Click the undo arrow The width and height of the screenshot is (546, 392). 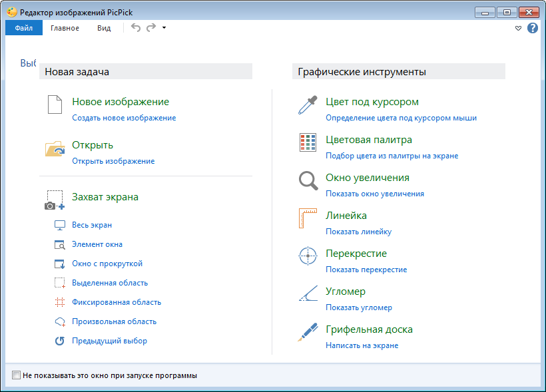click(135, 27)
